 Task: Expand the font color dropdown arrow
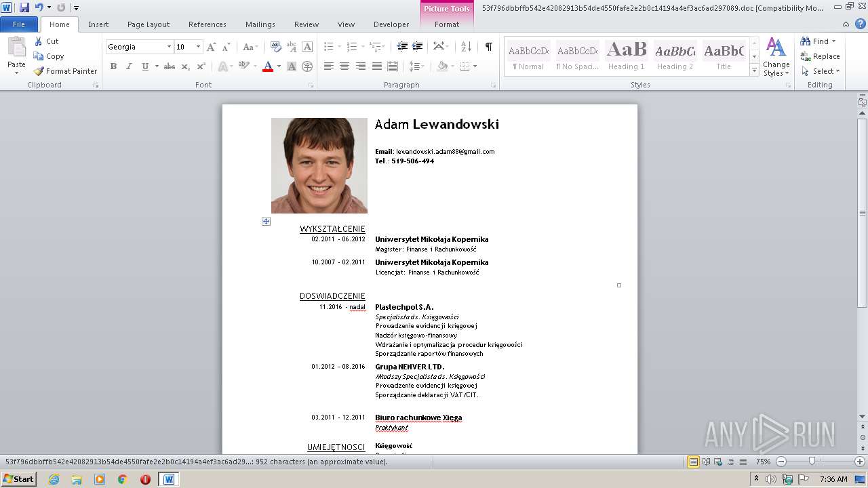[x=279, y=66]
